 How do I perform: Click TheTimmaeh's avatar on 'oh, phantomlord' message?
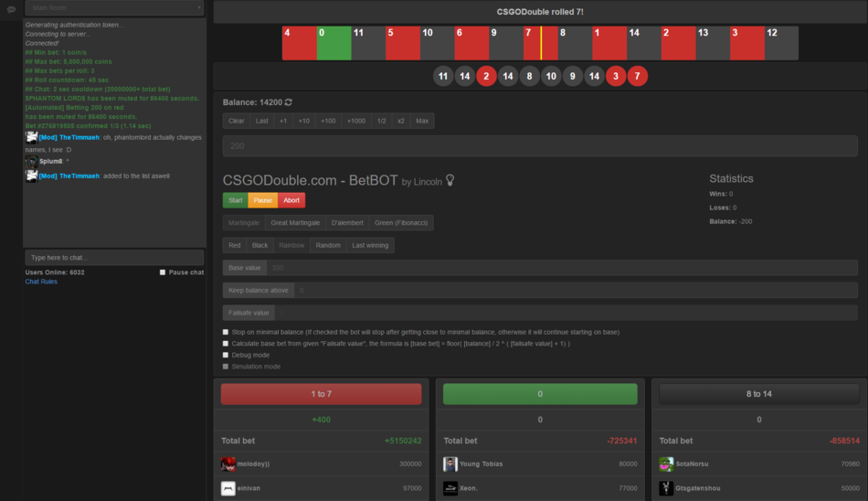(x=32, y=137)
